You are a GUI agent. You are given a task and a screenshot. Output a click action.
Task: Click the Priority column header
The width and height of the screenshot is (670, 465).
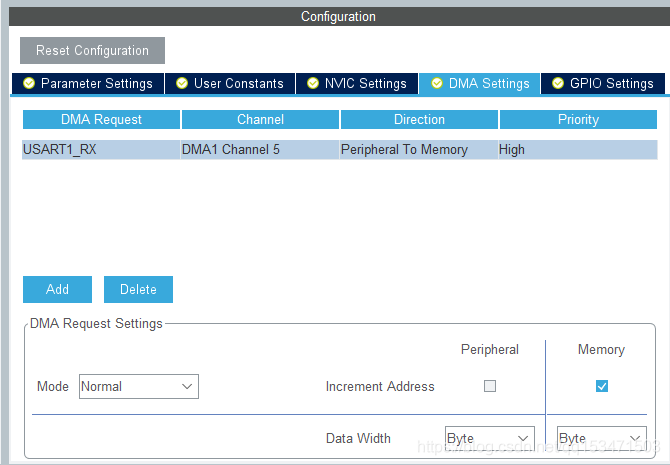pyautogui.click(x=578, y=119)
